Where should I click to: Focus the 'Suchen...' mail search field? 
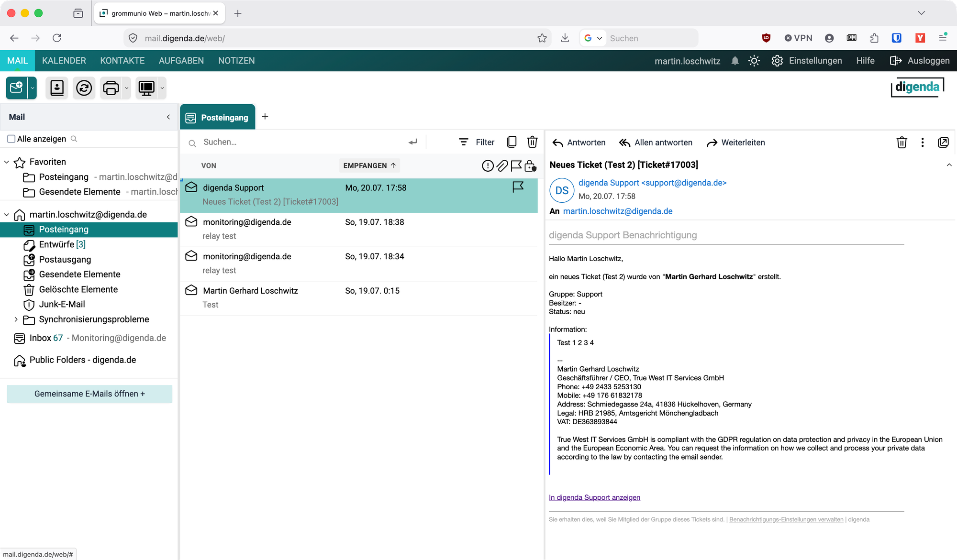pos(301,142)
